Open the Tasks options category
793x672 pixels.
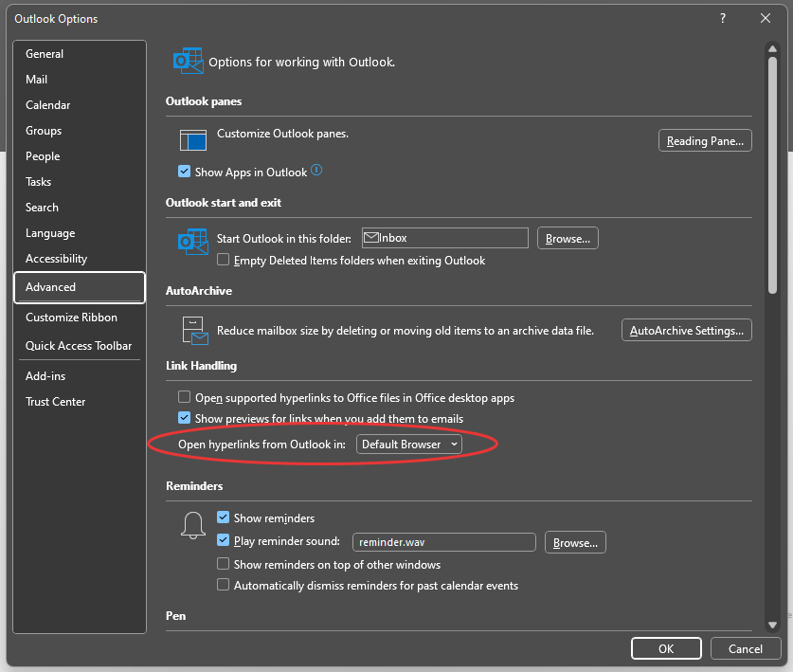coord(80,182)
